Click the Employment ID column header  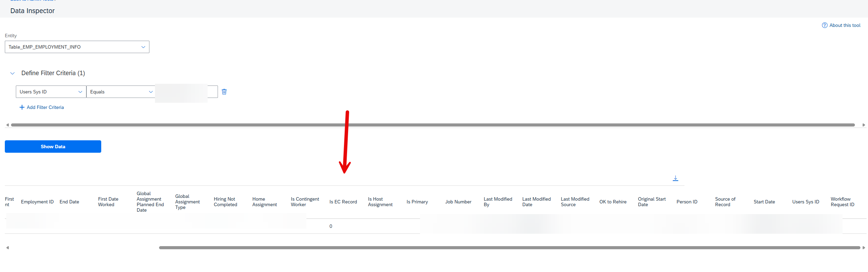pos(37,202)
